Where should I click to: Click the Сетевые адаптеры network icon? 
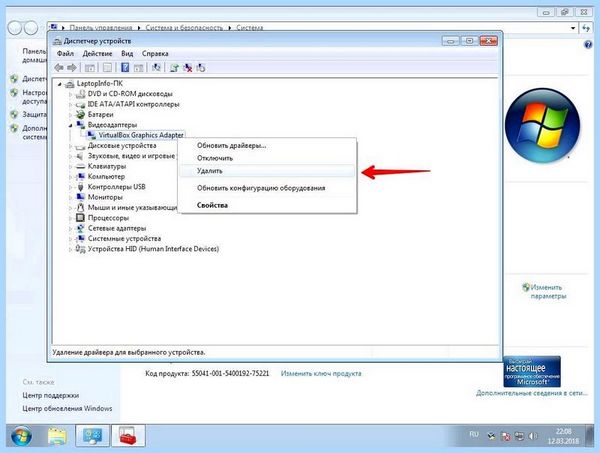click(x=80, y=228)
